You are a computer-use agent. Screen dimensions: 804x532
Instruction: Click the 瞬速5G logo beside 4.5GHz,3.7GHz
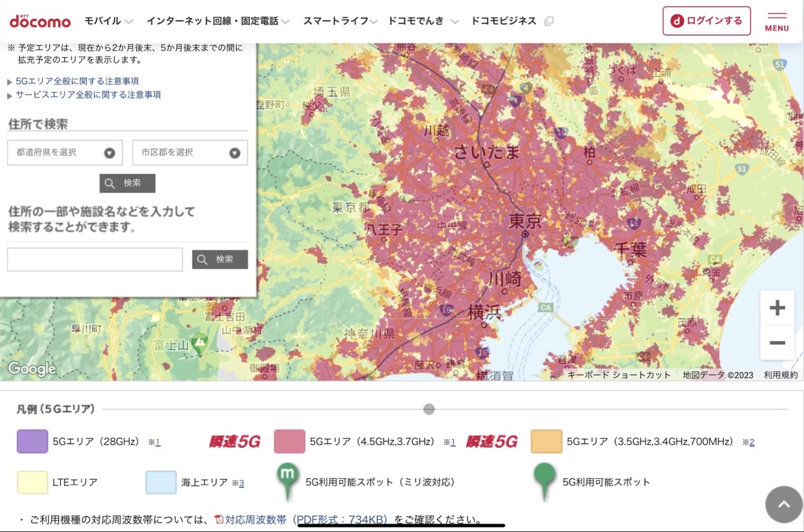(491, 442)
